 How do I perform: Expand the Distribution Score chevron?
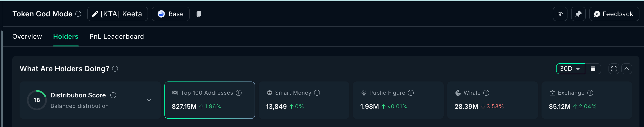click(x=149, y=100)
